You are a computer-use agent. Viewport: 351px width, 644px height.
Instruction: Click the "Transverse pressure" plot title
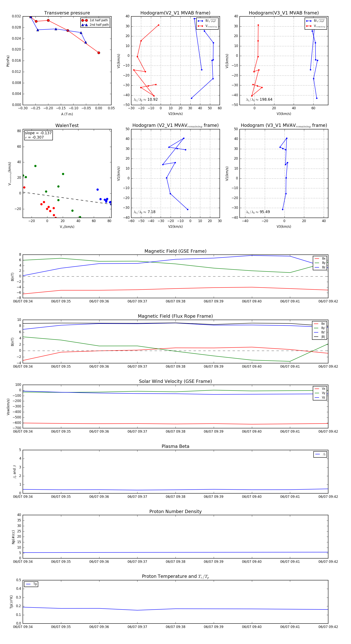(67, 13)
